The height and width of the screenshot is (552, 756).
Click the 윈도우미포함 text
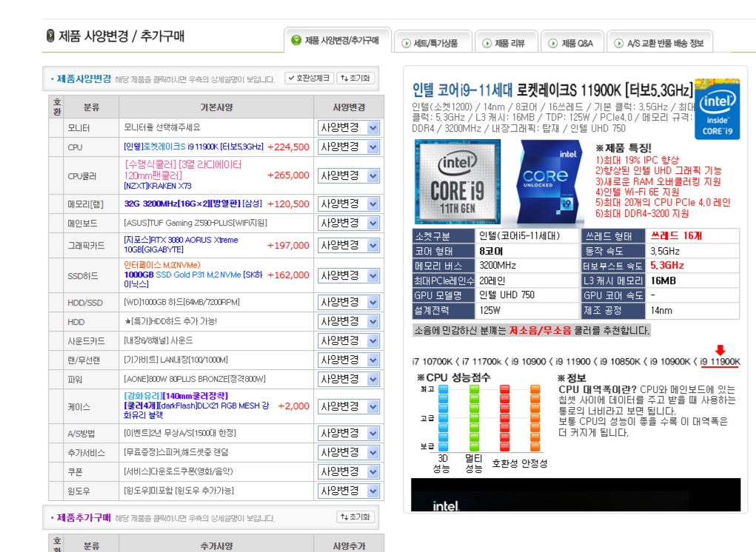(179, 491)
